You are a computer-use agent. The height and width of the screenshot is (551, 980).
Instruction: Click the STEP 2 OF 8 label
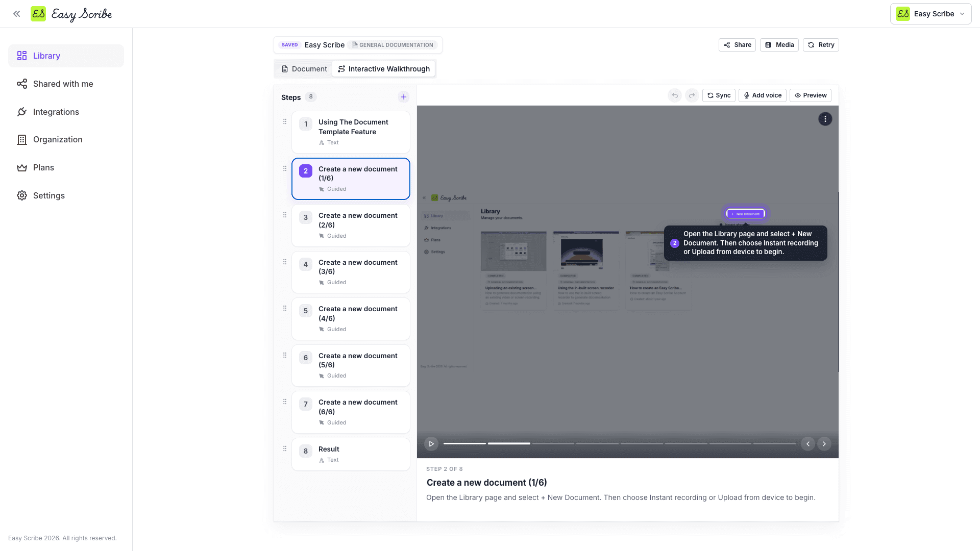445,469
